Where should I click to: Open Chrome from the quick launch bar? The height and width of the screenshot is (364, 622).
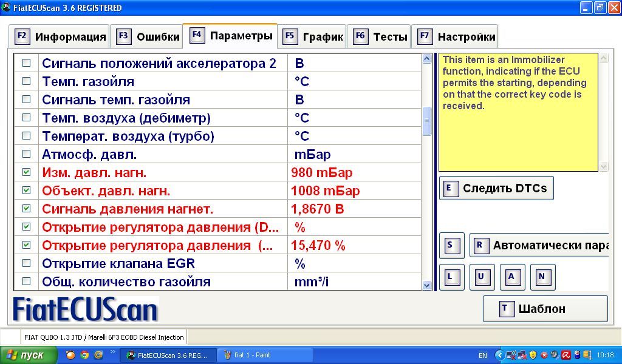(84, 355)
